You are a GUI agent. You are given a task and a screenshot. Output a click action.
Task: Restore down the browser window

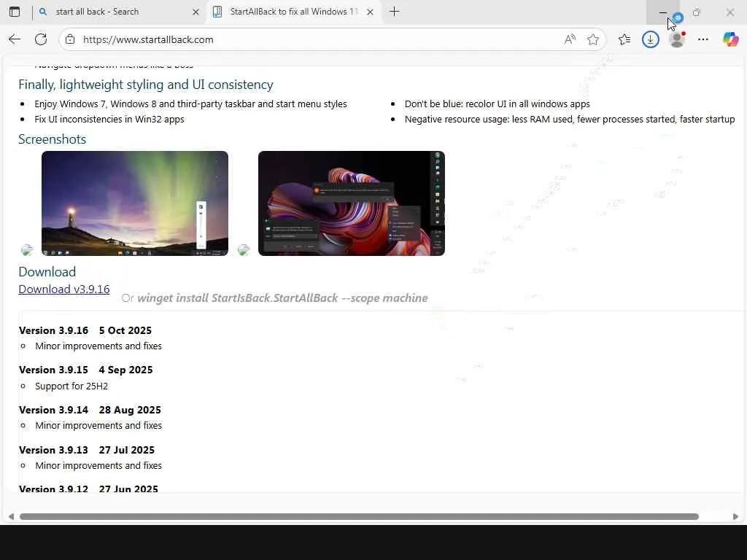(x=697, y=12)
